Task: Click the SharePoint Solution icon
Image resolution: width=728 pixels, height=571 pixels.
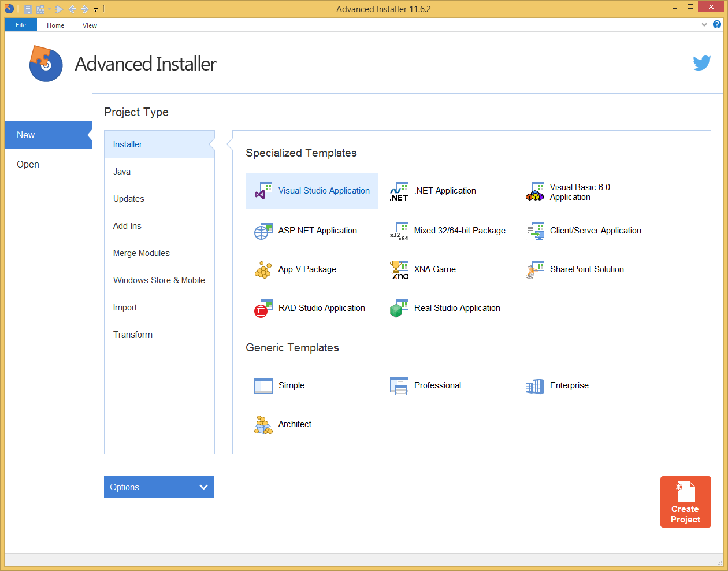Action: coord(535,270)
